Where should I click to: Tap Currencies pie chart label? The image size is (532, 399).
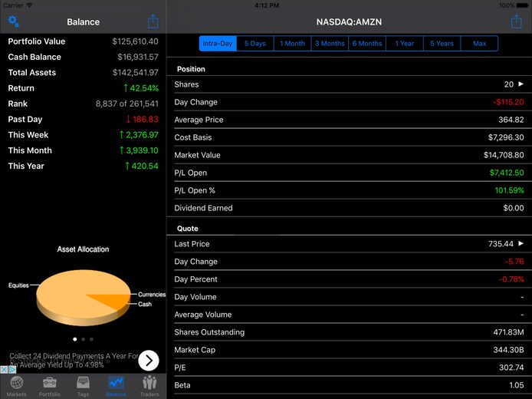pyautogui.click(x=152, y=295)
